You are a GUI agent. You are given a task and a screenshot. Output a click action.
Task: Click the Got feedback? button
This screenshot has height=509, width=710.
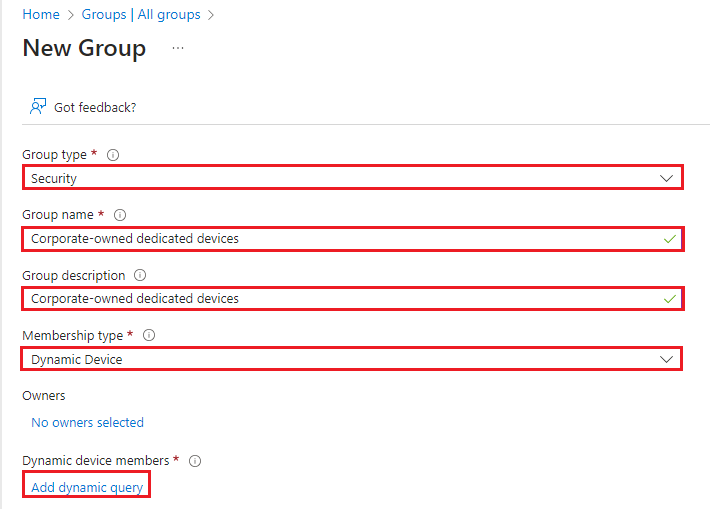(x=94, y=107)
